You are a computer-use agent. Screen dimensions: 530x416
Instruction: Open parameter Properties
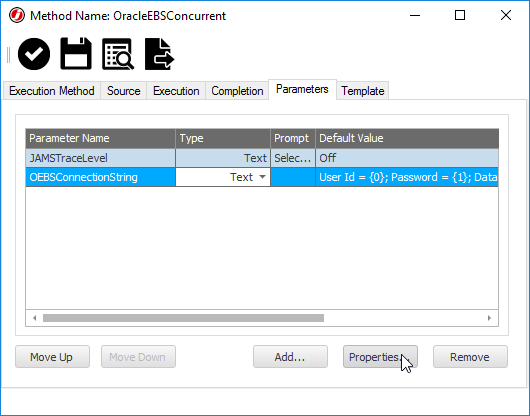[x=380, y=357]
